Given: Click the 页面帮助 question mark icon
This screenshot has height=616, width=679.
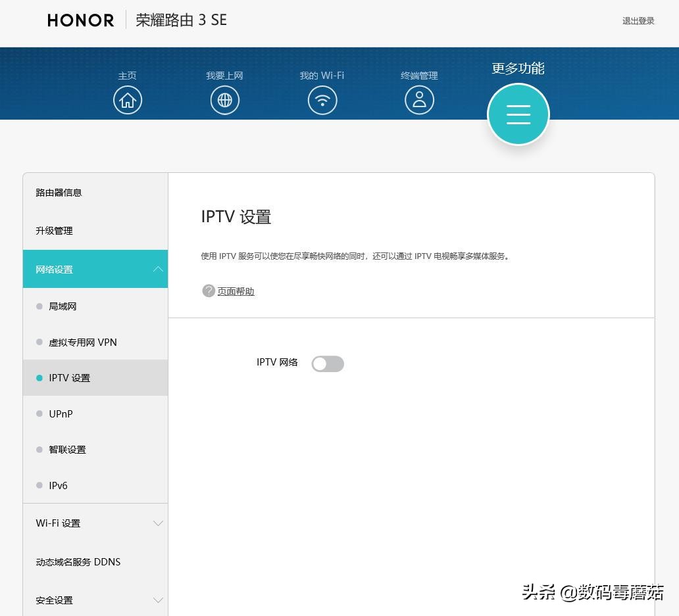Looking at the screenshot, I should point(208,290).
